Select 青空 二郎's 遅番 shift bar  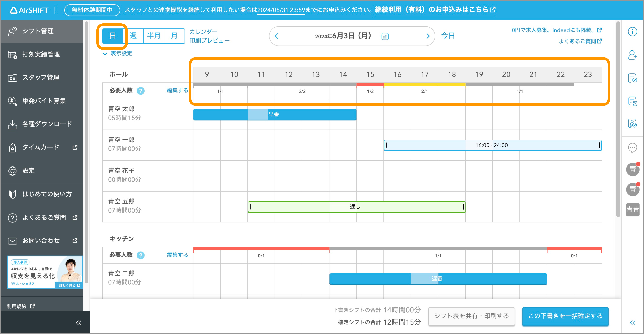point(438,279)
